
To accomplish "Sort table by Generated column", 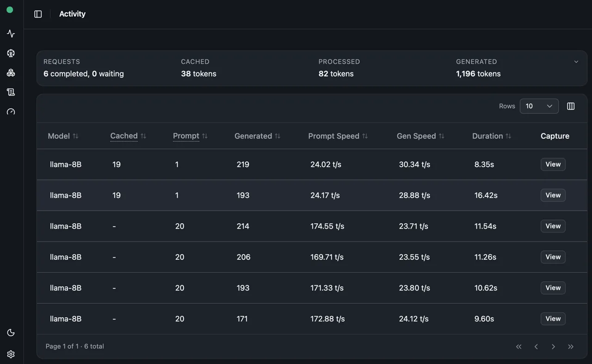I will pyautogui.click(x=258, y=136).
